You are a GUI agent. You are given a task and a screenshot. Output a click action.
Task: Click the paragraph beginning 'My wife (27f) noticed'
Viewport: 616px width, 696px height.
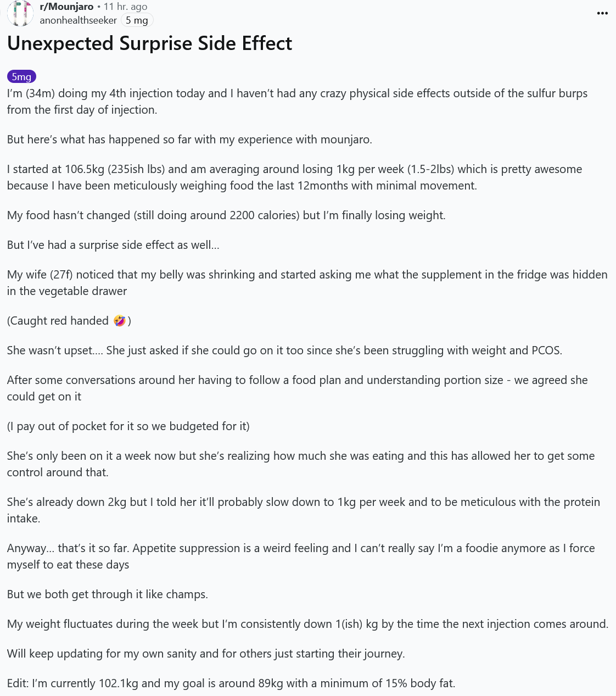307,283
